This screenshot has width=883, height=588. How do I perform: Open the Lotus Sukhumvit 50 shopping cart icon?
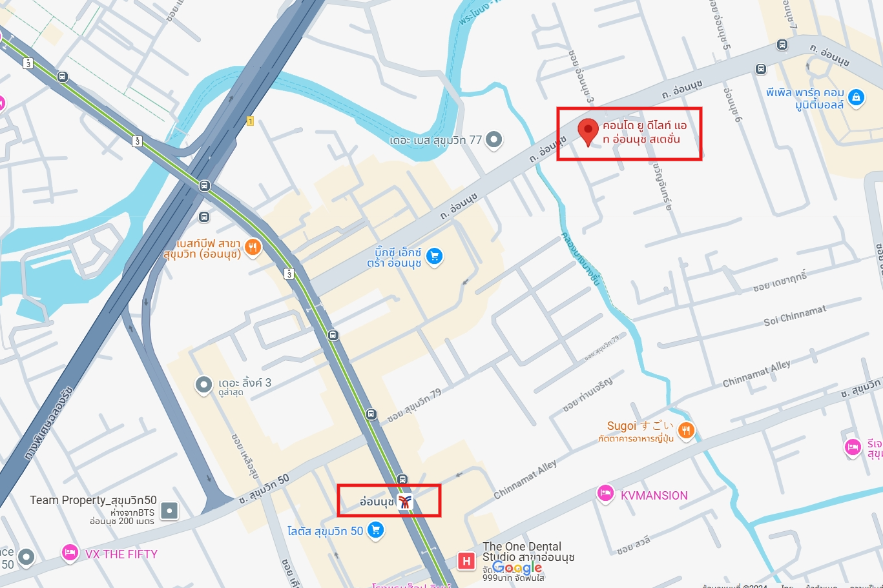pos(375,531)
